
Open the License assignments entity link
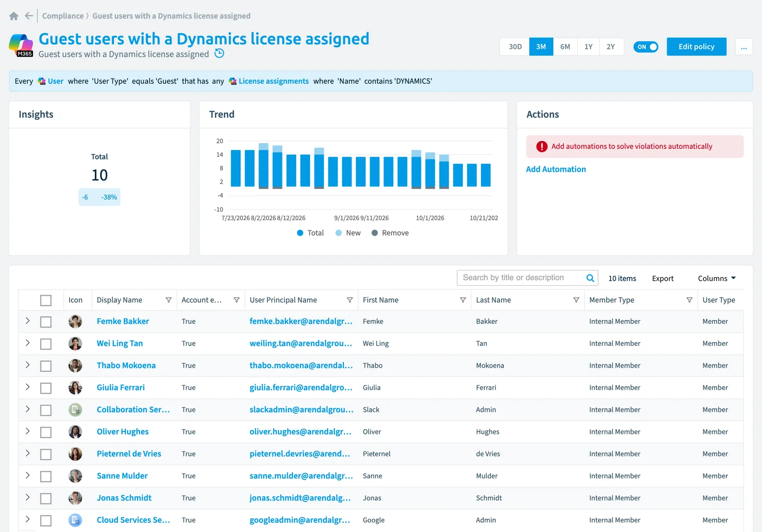(273, 81)
